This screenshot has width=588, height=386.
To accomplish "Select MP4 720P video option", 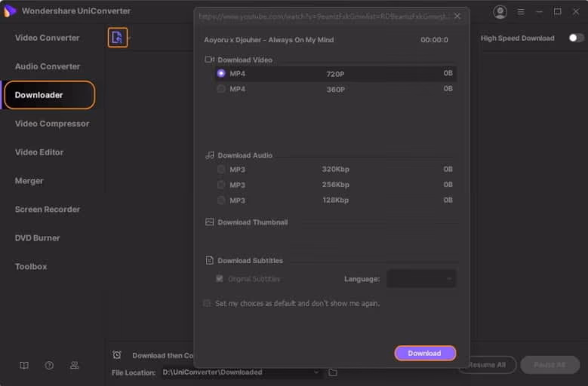I will tap(334, 73).
